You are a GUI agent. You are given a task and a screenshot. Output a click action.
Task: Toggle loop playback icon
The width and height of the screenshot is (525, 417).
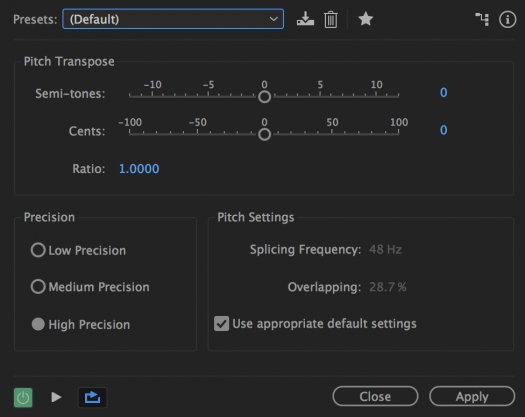point(92,398)
